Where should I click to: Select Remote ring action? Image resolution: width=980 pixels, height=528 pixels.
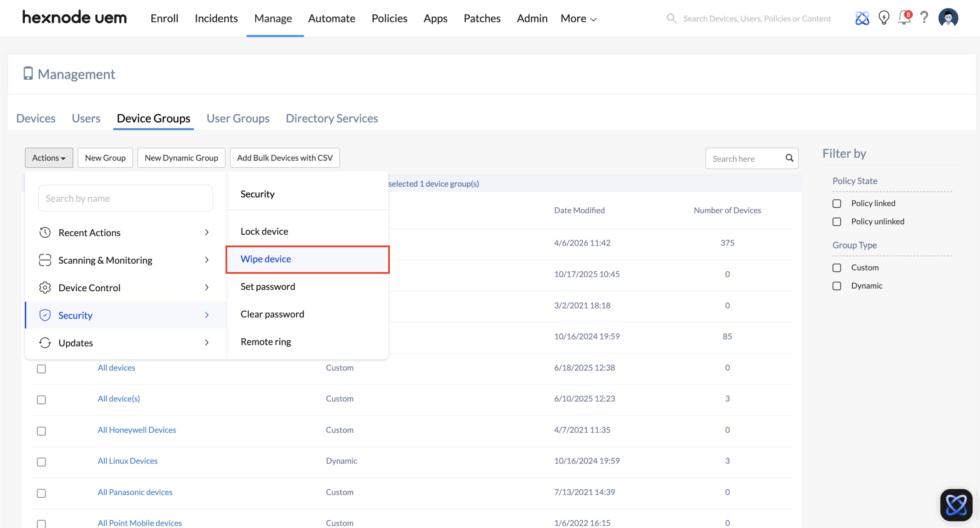[266, 342]
